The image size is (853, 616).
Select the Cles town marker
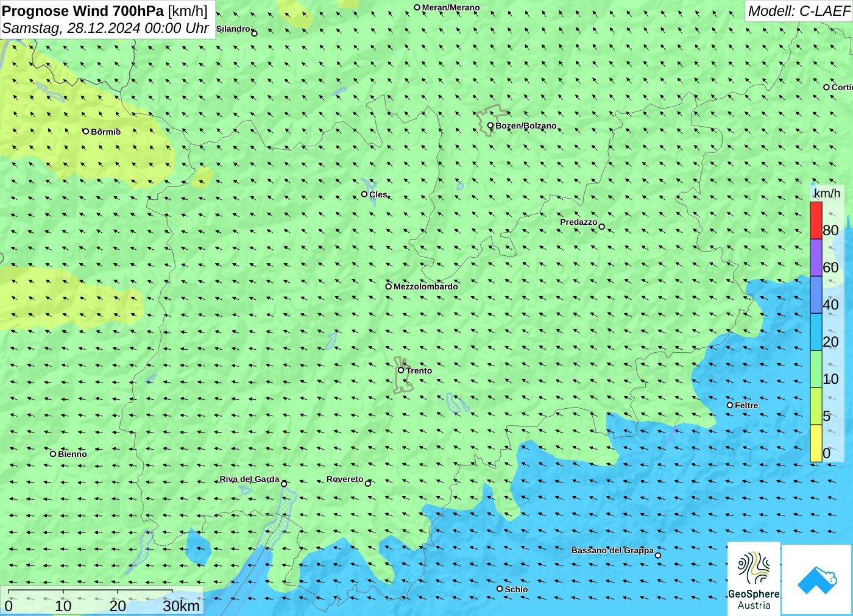tap(364, 194)
